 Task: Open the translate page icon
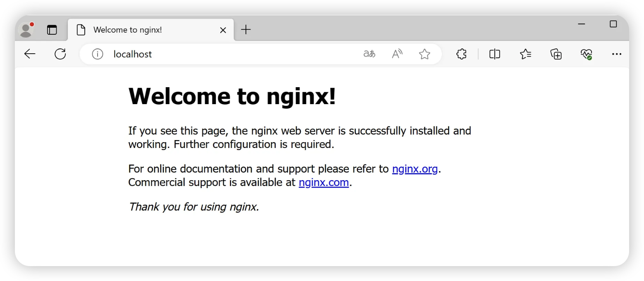tap(369, 54)
